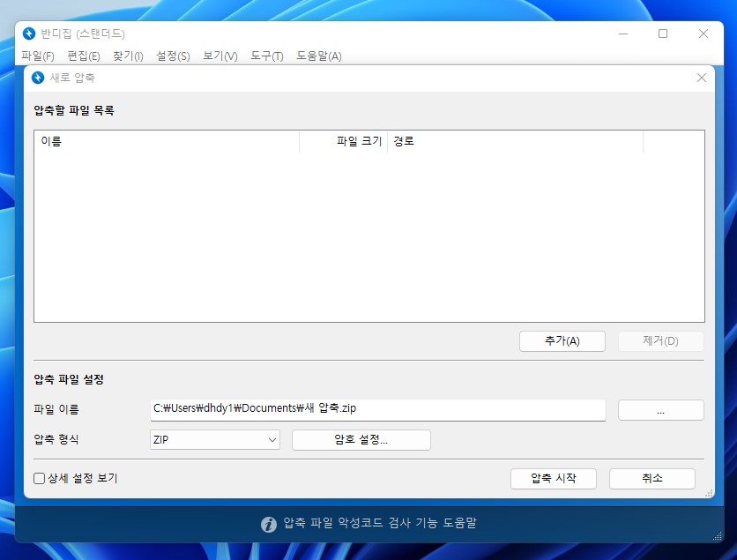Open the 찾기(I) menu

128,56
